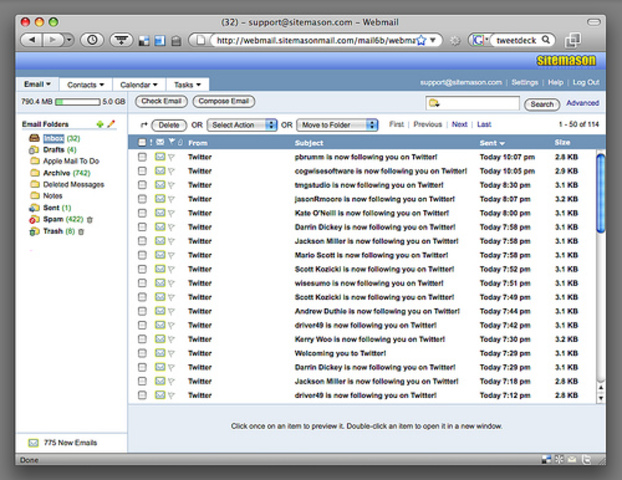Open the Advanced search link
This screenshot has width=622, height=480.
pyautogui.click(x=582, y=103)
